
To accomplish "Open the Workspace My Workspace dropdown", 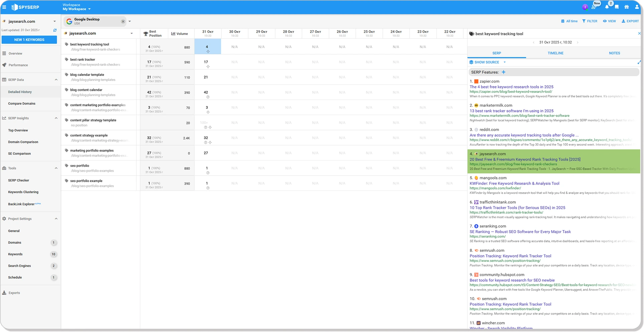I will pyautogui.click(x=76, y=7).
